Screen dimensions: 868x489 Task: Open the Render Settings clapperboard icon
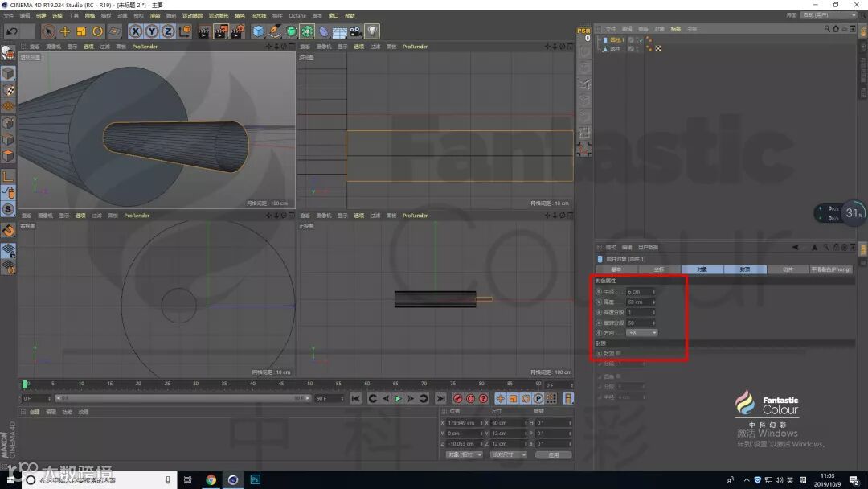pos(238,31)
